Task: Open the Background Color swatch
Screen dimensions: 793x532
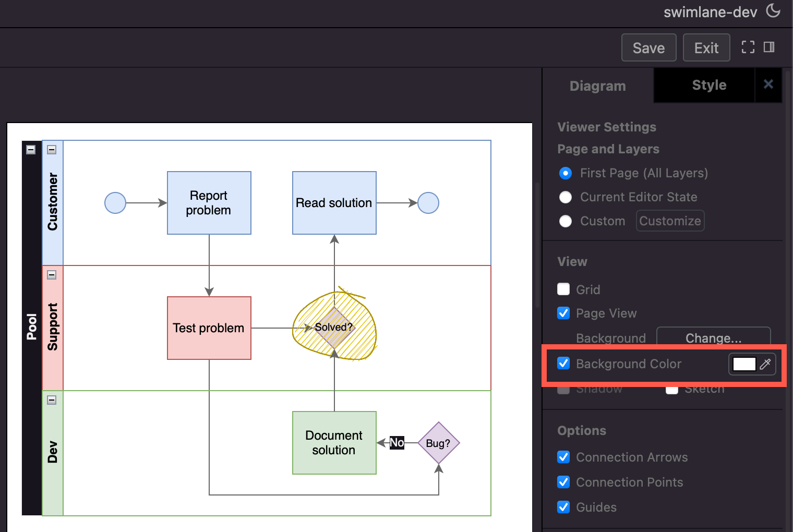Action: [744, 364]
